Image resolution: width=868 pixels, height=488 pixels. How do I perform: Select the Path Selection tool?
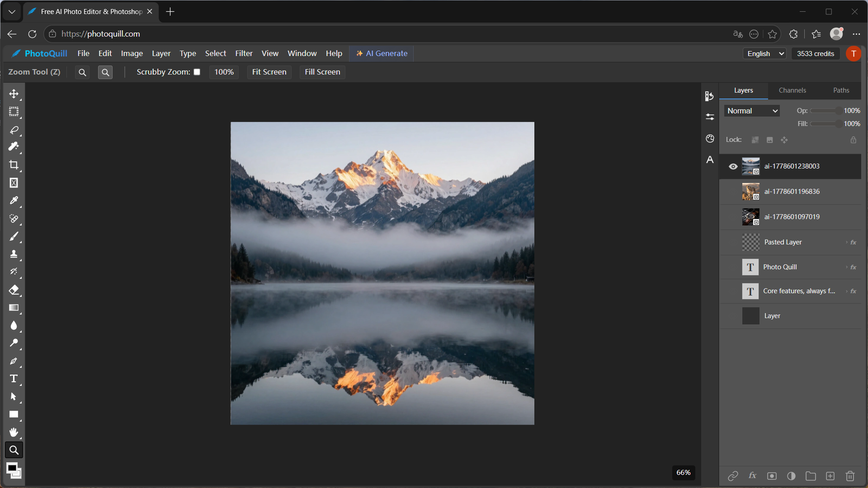[14, 396]
